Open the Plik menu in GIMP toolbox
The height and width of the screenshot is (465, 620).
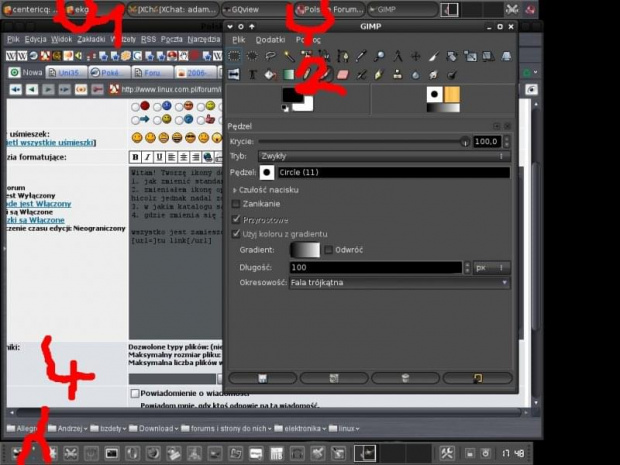point(238,40)
